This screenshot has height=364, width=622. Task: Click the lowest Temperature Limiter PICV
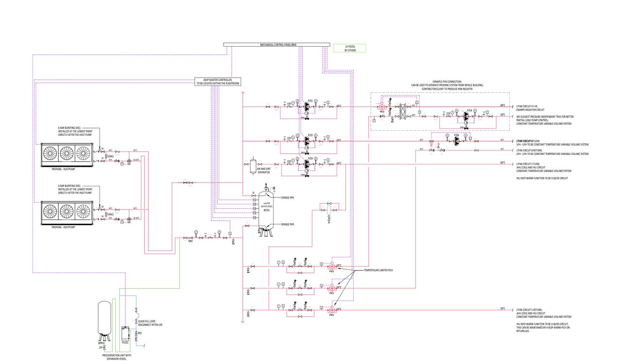click(x=333, y=309)
